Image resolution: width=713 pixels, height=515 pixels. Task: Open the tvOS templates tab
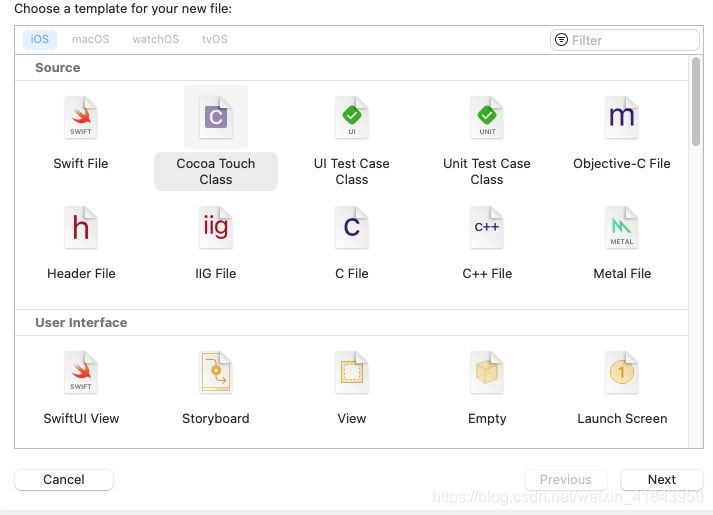coord(215,40)
